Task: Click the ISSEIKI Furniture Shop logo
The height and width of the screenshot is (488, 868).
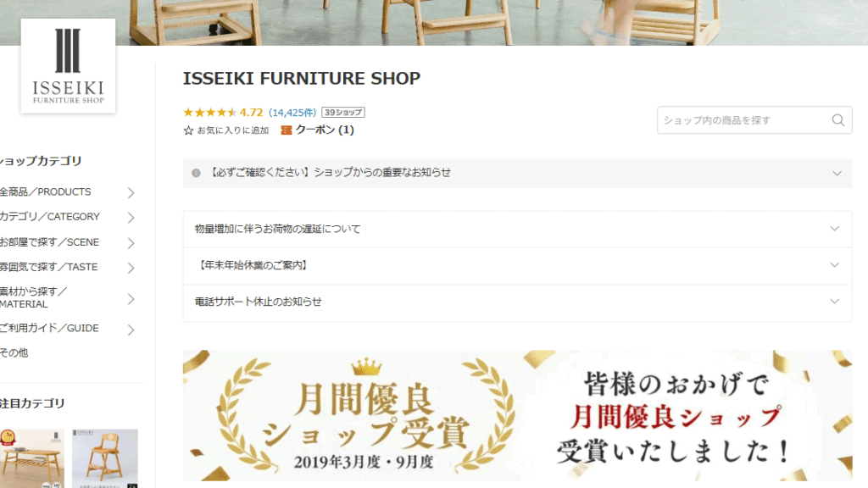Action: pos(68,66)
